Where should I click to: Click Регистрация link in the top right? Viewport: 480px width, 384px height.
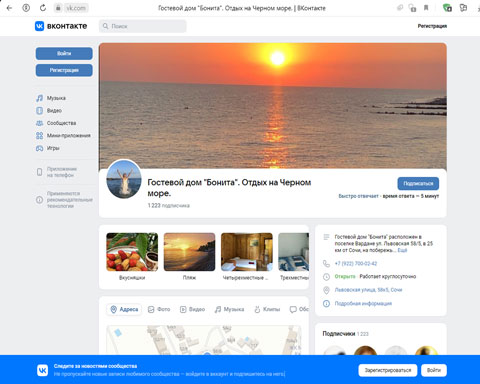coord(432,26)
